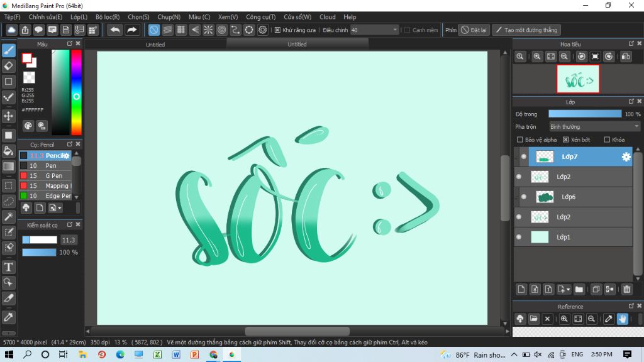Screen dimensions: 644x362
Task: Adjust layer Độ trong opacity slider
Action: coord(585,114)
